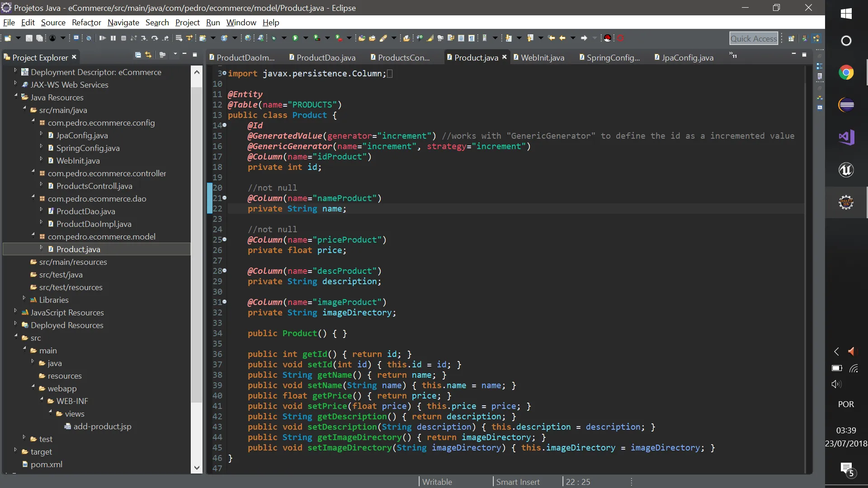Click the Quick Access search field

(x=753, y=39)
